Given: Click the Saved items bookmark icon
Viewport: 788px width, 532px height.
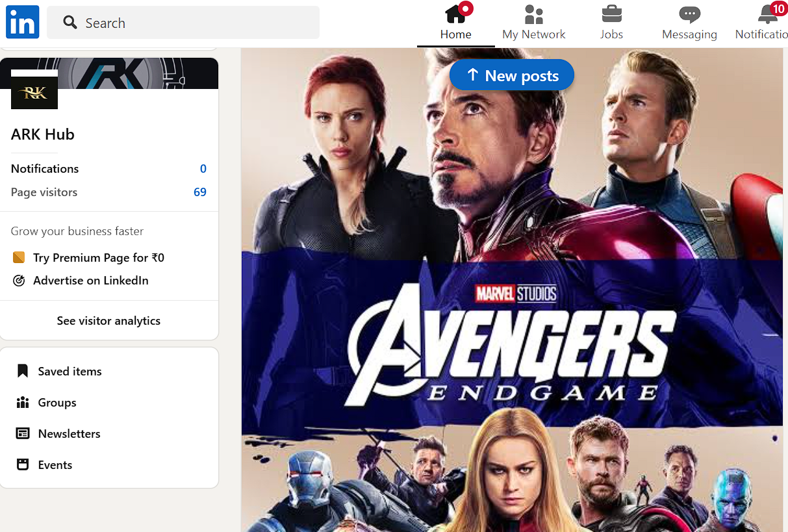Looking at the screenshot, I should coord(23,372).
